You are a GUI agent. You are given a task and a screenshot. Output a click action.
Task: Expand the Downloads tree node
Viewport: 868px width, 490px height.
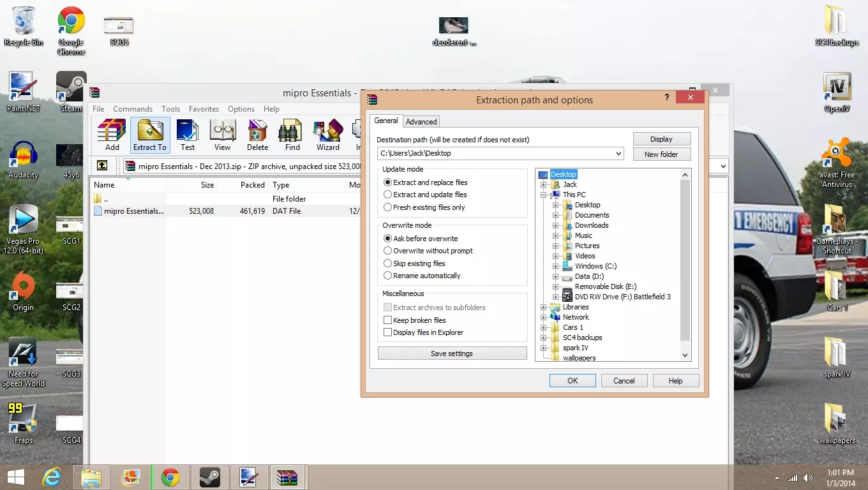556,225
